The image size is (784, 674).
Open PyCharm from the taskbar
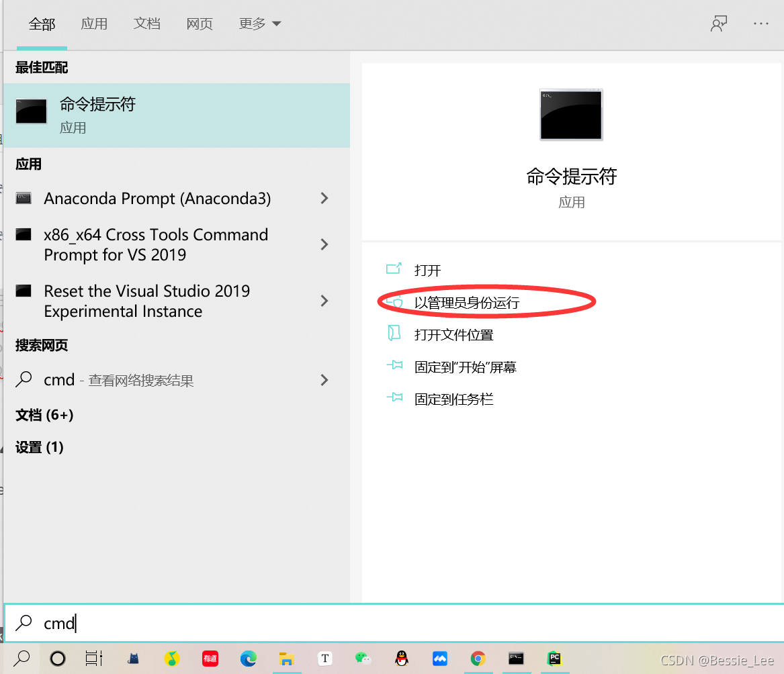point(554,659)
